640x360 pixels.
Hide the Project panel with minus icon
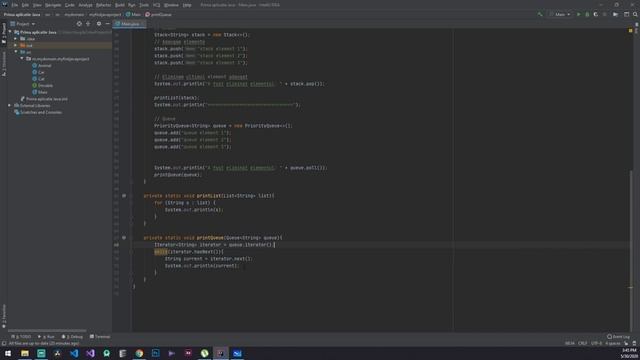(107, 24)
